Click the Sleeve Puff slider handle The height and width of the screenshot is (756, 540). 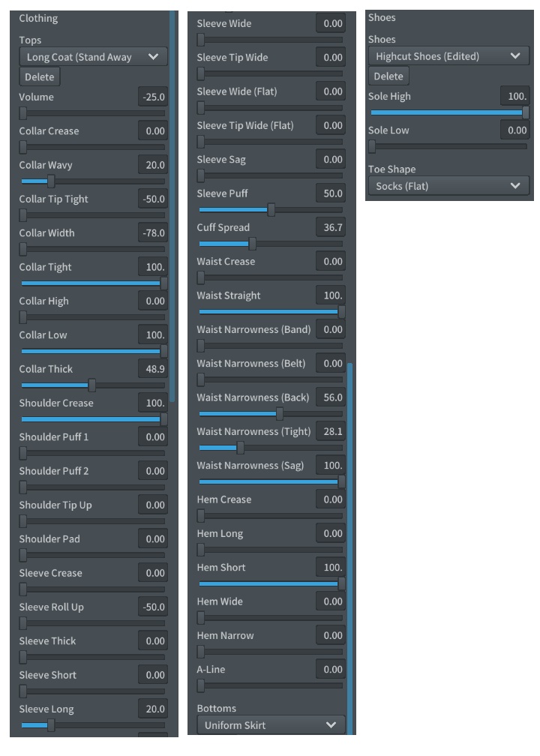(271, 209)
